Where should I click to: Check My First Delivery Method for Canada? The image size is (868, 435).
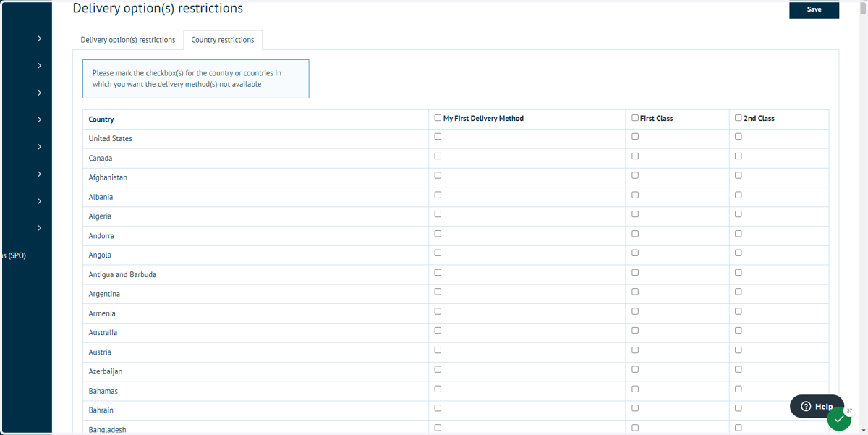[x=438, y=156]
